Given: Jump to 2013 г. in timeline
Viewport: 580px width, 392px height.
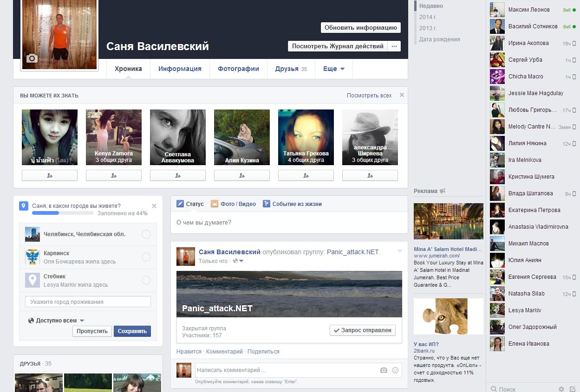Looking at the screenshot, I should click(x=428, y=28).
